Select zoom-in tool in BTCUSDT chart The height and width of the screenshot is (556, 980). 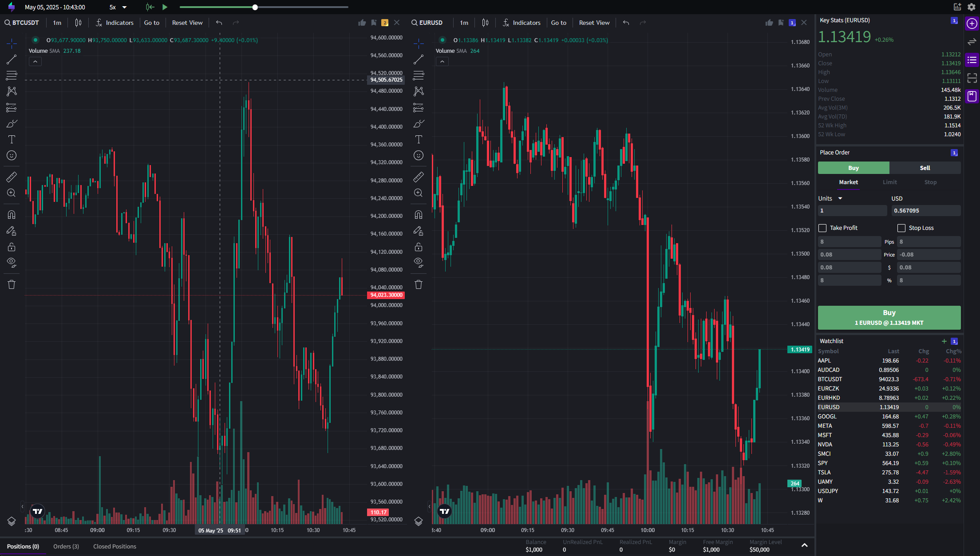click(12, 193)
